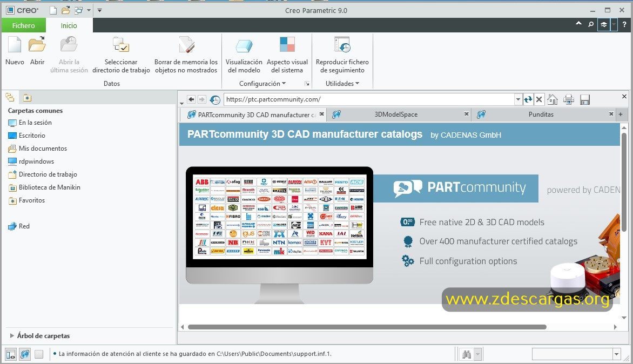Go to browser home page
633x364 pixels.
(553, 99)
